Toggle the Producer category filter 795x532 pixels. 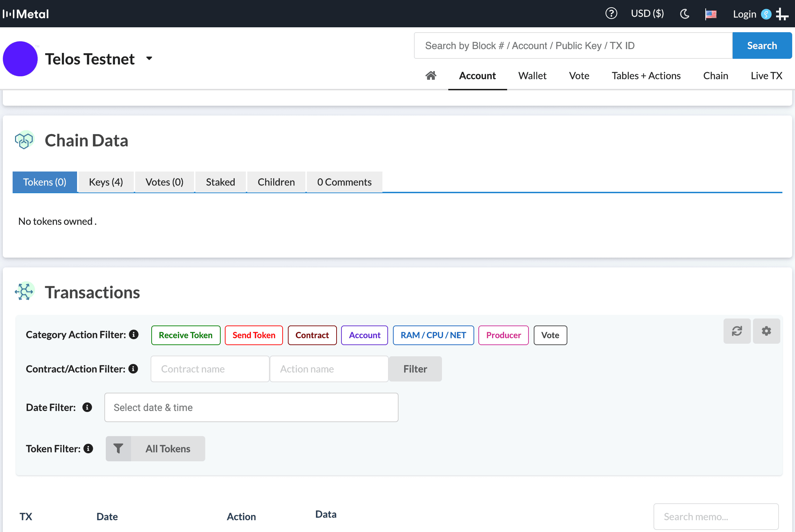tap(504, 335)
